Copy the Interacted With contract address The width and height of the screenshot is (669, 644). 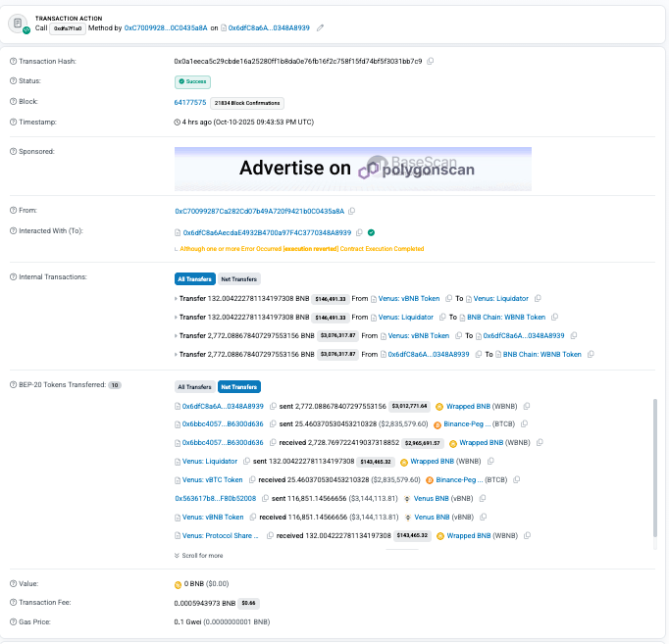pos(359,232)
